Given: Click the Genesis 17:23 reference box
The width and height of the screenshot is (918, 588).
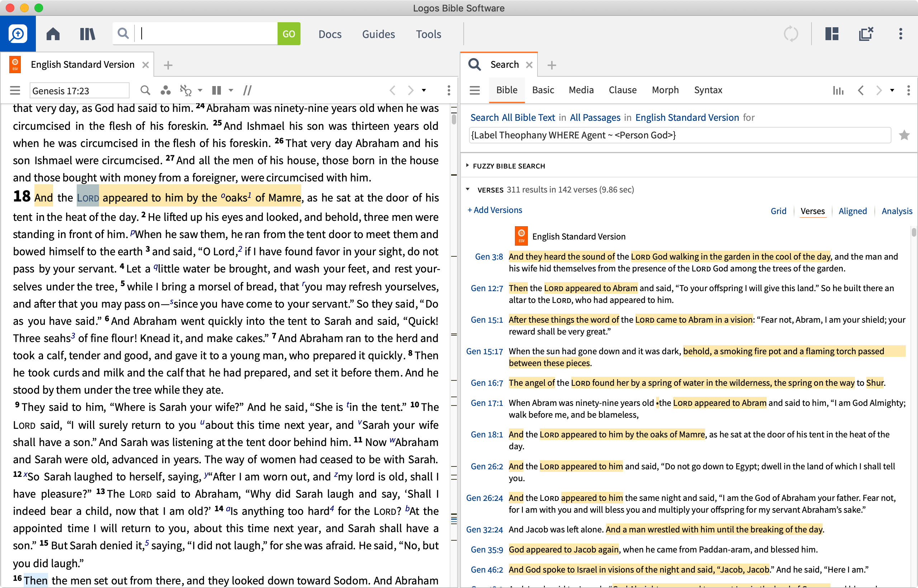Looking at the screenshot, I should point(79,90).
